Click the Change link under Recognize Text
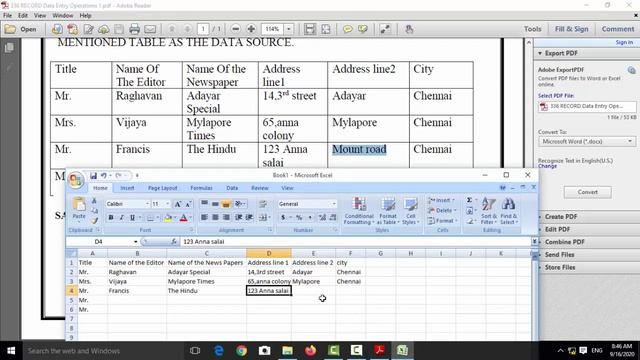The height and width of the screenshot is (360, 640). click(x=547, y=166)
